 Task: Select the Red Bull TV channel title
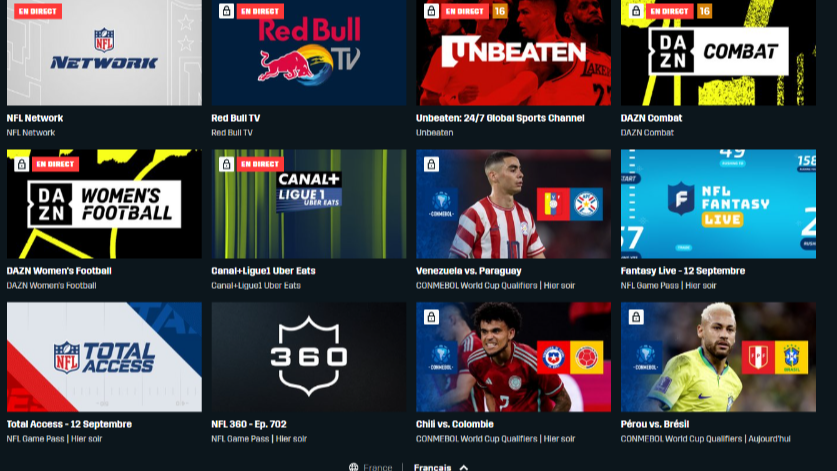[235, 118]
